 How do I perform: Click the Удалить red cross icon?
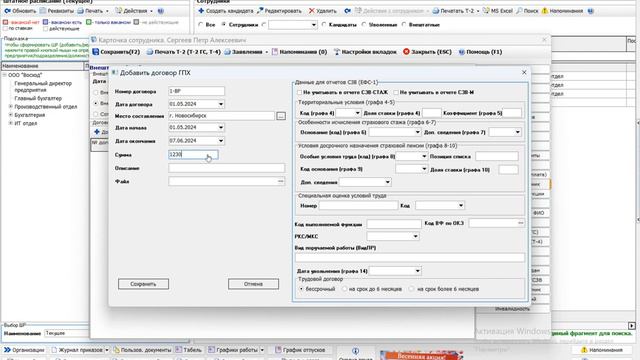point(311,11)
